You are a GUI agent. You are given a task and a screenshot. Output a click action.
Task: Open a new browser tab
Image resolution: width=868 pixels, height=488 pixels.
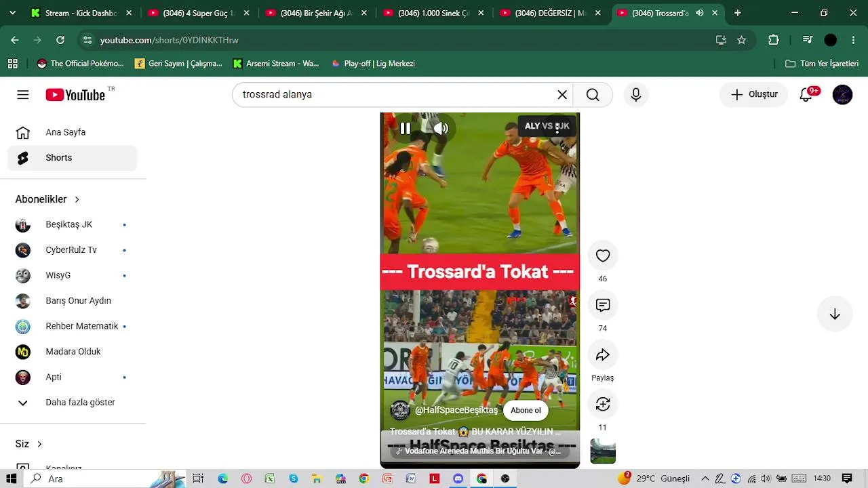(x=738, y=13)
